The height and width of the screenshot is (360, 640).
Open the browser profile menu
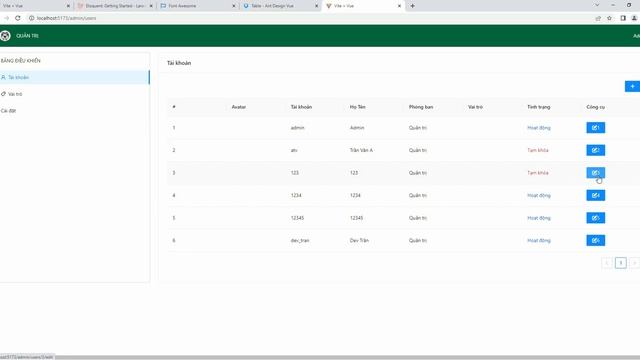pyautogui.click(x=634, y=18)
